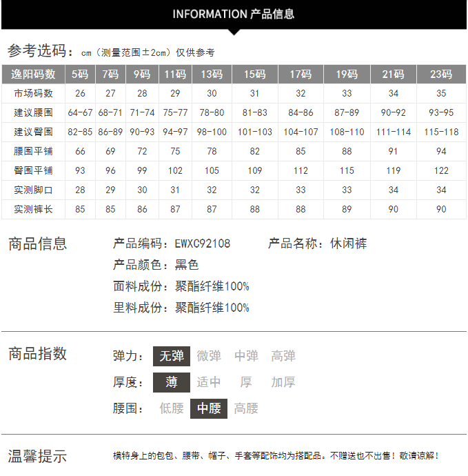This screenshot has width=468, height=476.
Task: Choose the 加厚 thickness option
Action: coord(283,382)
